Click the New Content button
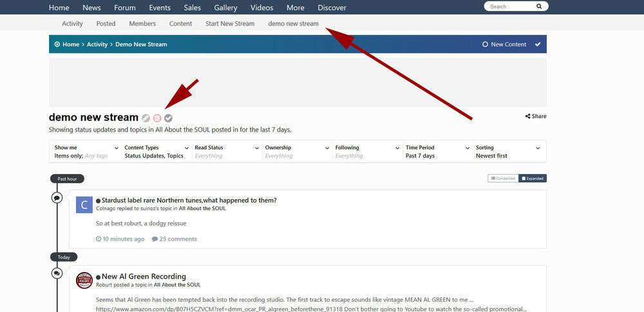644x312 pixels. (504, 44)
